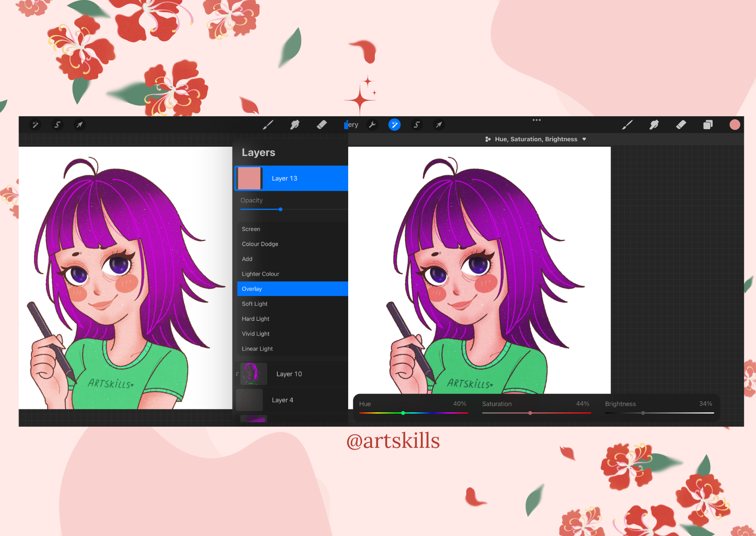Click the Saturation slider handle
756x536 pixels.
[530, 413]
